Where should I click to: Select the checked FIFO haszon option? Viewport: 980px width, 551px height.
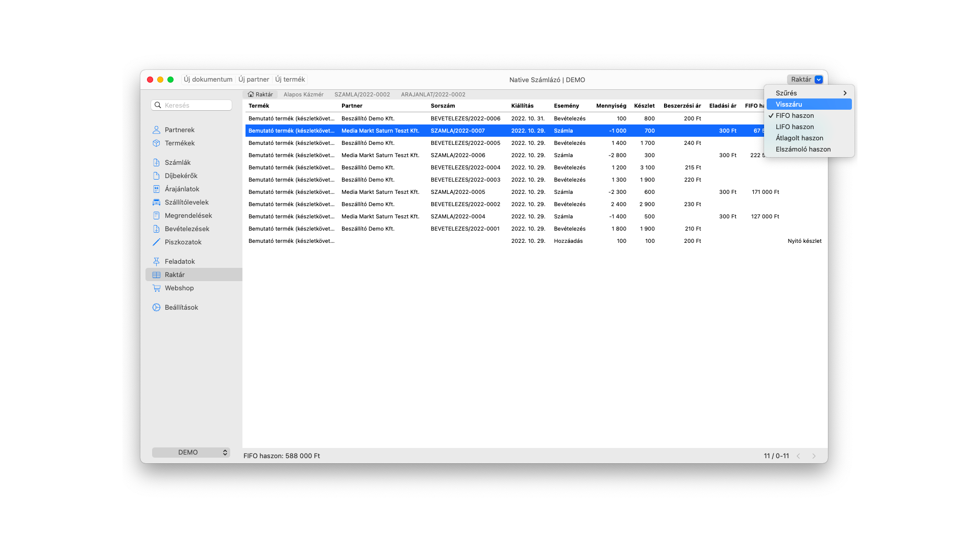coord(795,116)
